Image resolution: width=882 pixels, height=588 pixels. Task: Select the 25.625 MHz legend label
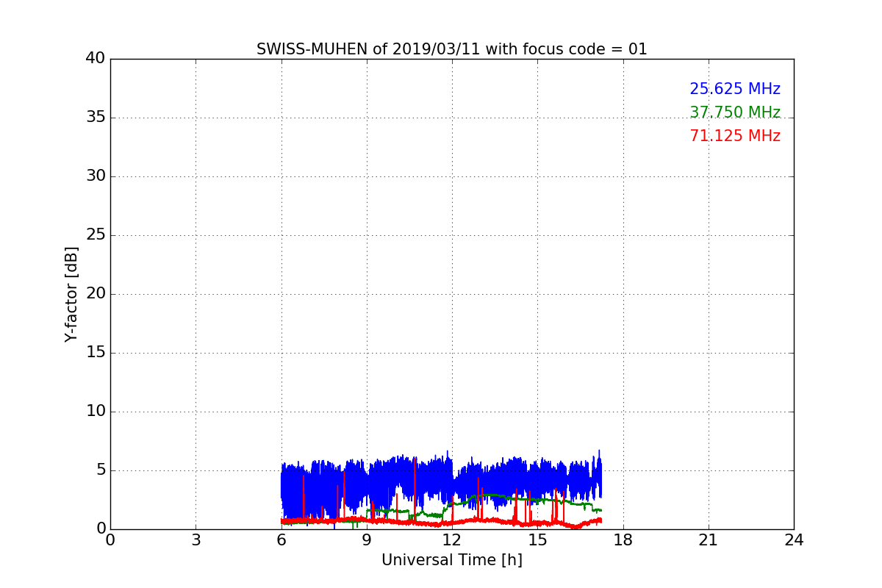pos(735,89)
